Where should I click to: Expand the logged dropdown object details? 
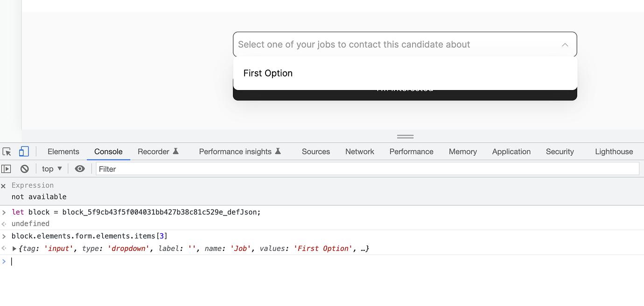tap(14, 248)
